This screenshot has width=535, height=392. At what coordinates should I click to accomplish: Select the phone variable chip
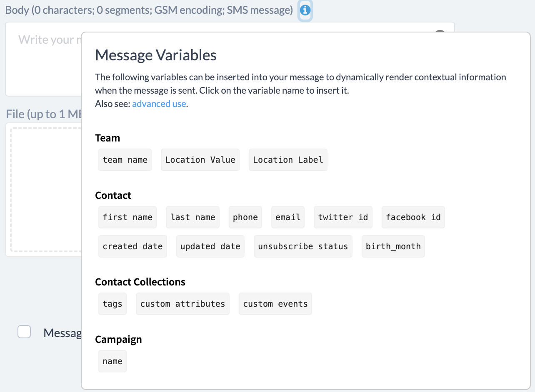pyautogui.click(x=245, y=217)
